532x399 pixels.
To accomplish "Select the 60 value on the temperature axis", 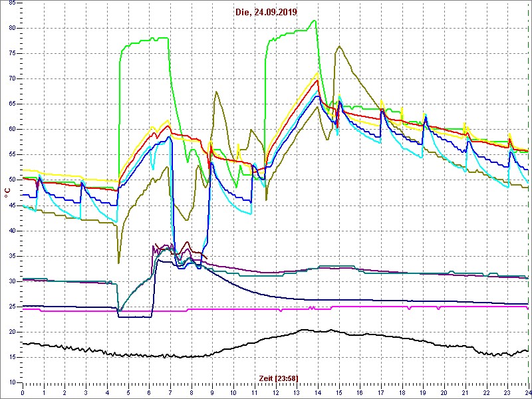I will point(11,130).
